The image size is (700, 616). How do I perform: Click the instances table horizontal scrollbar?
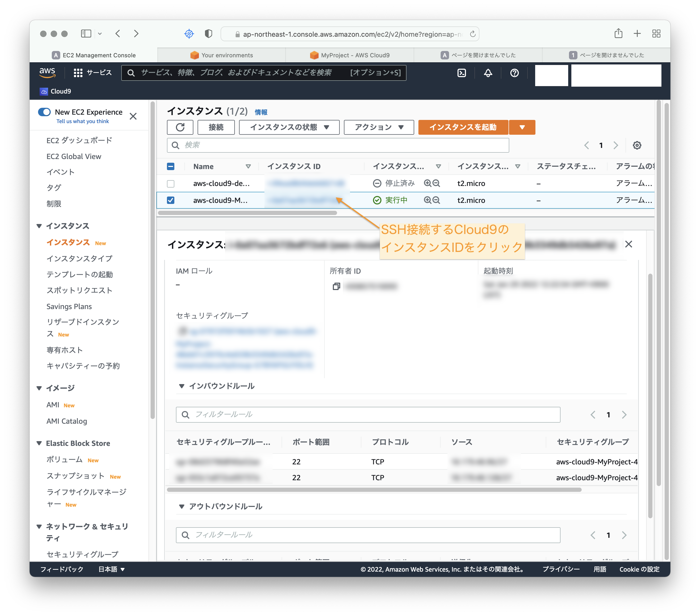(x=247, y=213)
